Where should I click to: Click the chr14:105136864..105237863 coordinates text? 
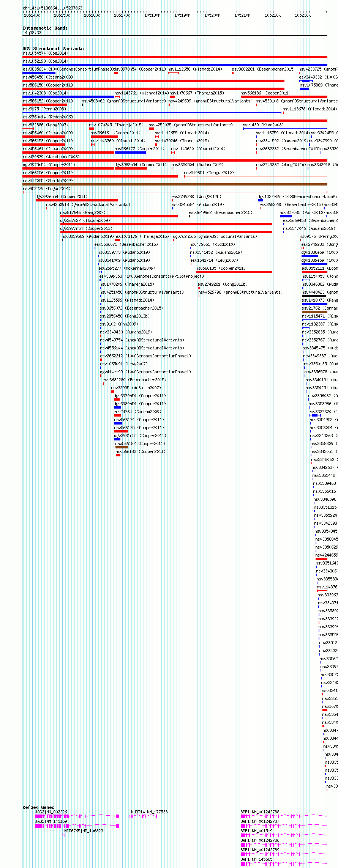point(52,8)
